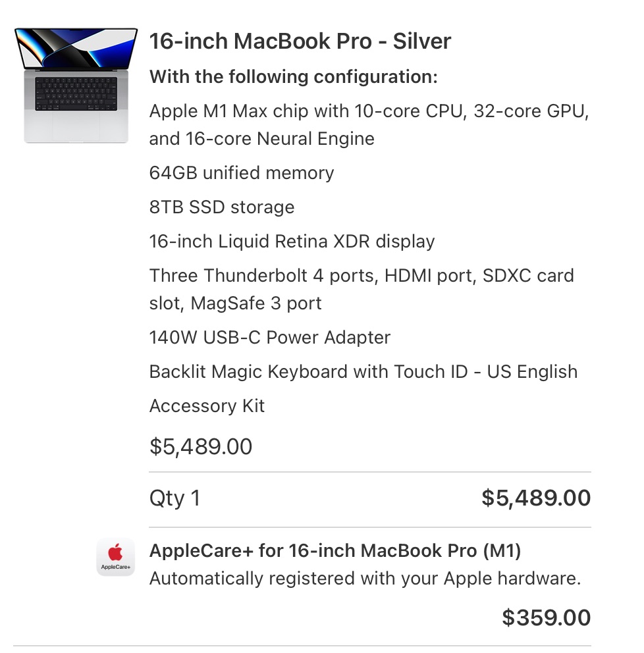Click the divider line above Qty 1
The height and width of the screenshot is (653, 644).
[x=369, y=472]
